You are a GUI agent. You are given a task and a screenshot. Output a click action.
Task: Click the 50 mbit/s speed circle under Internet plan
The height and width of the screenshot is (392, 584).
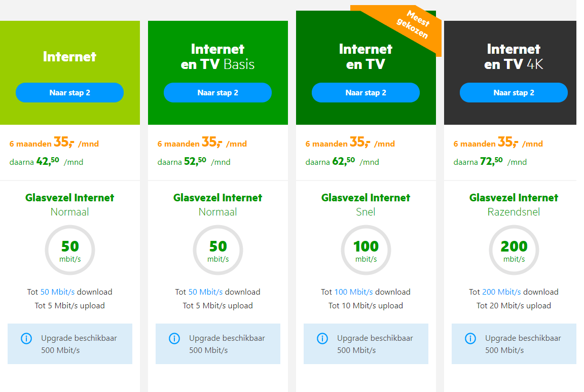[70, 251]
